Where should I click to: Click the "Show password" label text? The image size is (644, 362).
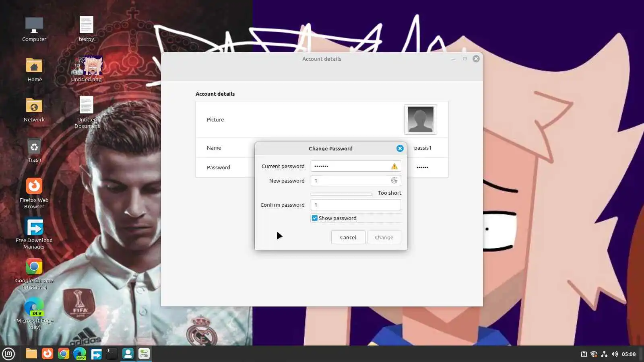point(337,218)
